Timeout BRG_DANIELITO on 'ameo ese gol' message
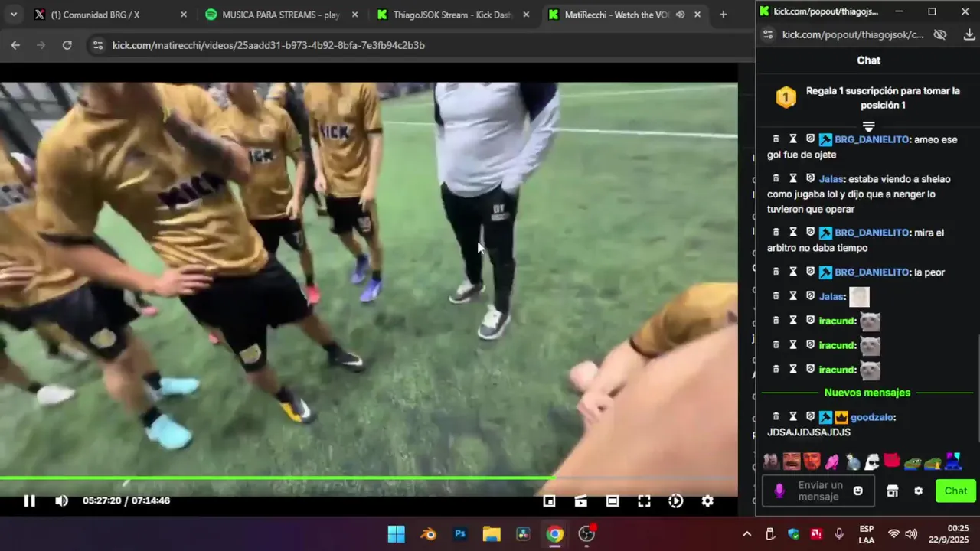Screen dimensions: 980x551 coord(793,139)
